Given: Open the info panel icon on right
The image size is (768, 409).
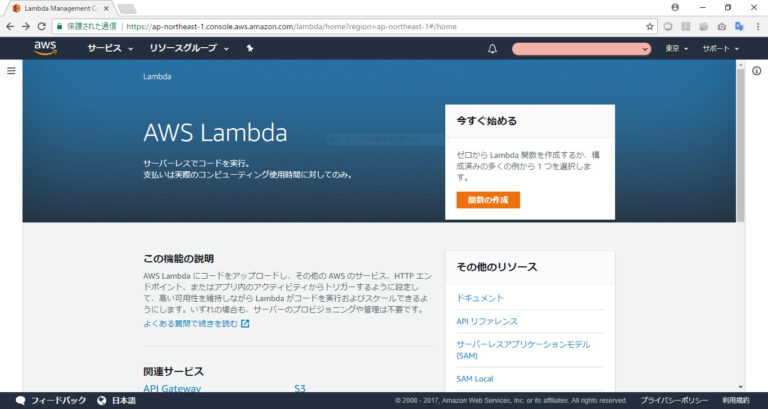Looking at the screenshot, I should [757, 71].
